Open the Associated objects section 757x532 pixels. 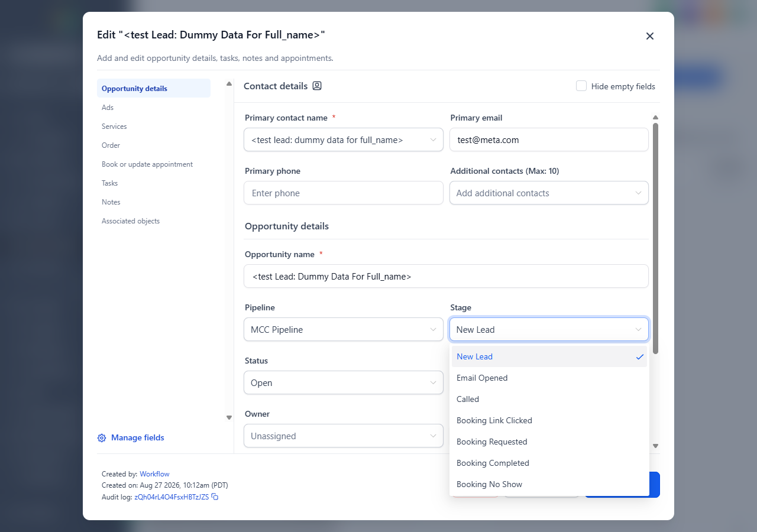click(x=154, y=221)
